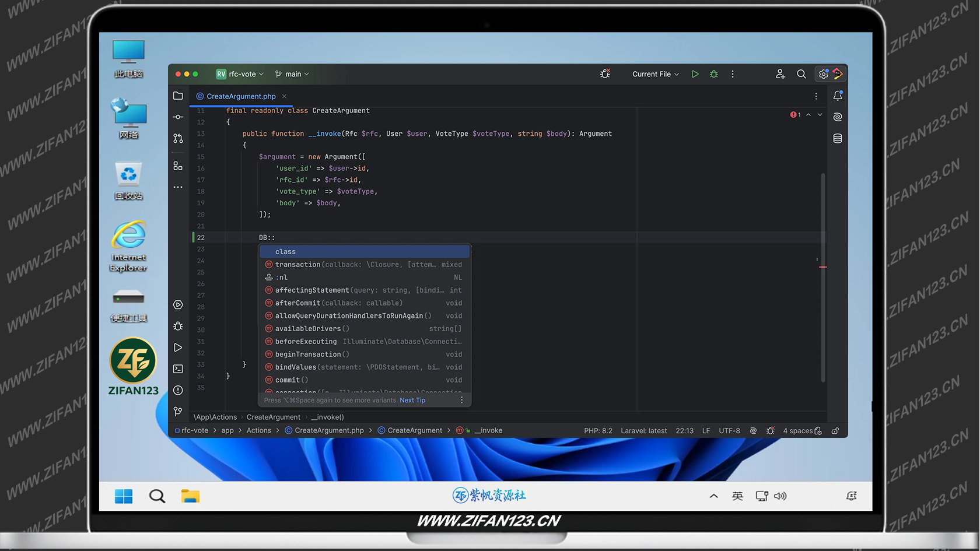
Task: Open the Git tool window
Action: pyautogui.click(x=178, y=411)
